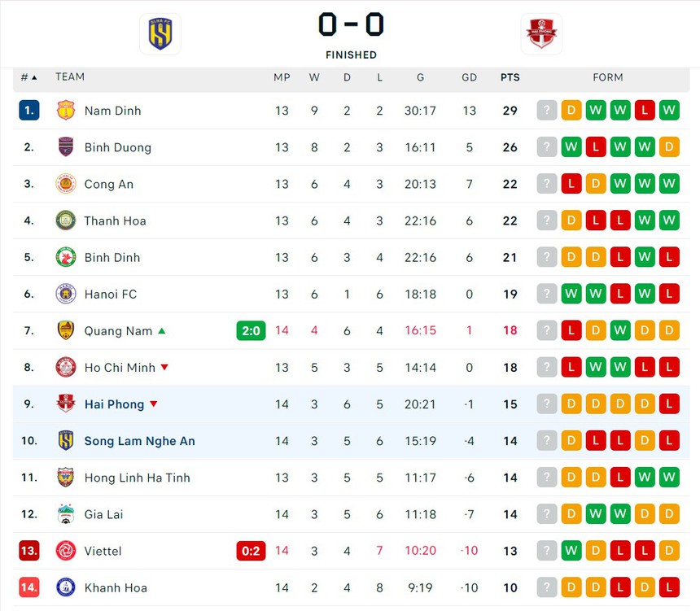Sort table by PTS column header

(510, 77)
